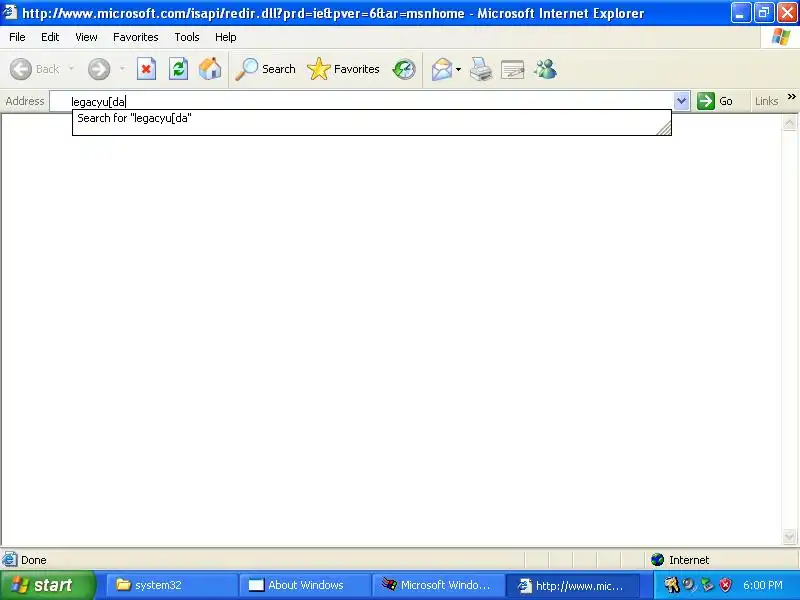Click the scrollbar up arrow
The height and width of the screenshot is (600, 800).
[x=789, y=123]
